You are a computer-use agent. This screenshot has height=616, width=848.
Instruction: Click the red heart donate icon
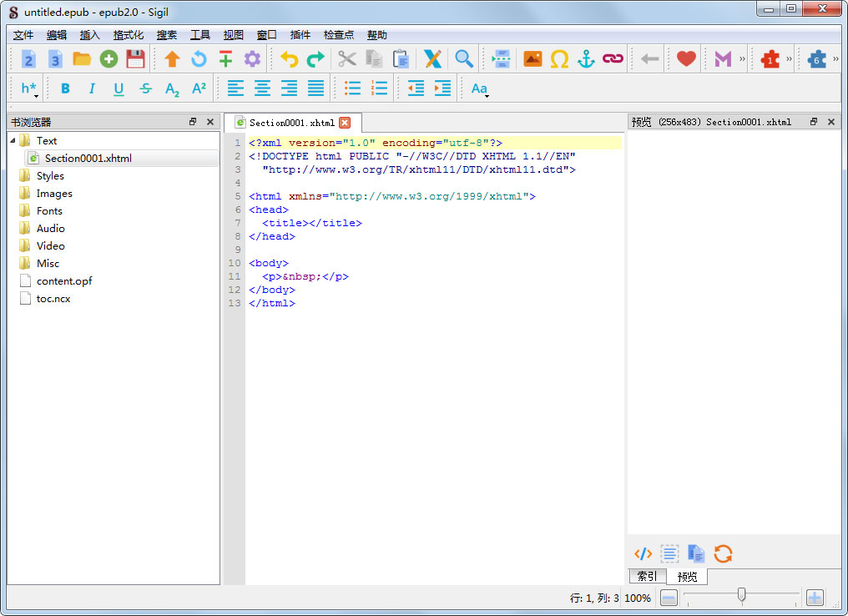point(686,59)
